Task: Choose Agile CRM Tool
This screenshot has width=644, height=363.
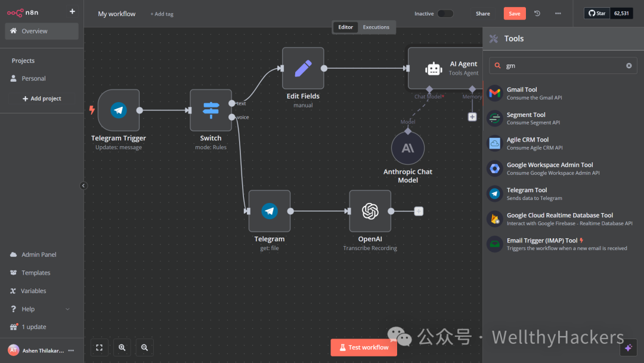Action: [563, 143]
